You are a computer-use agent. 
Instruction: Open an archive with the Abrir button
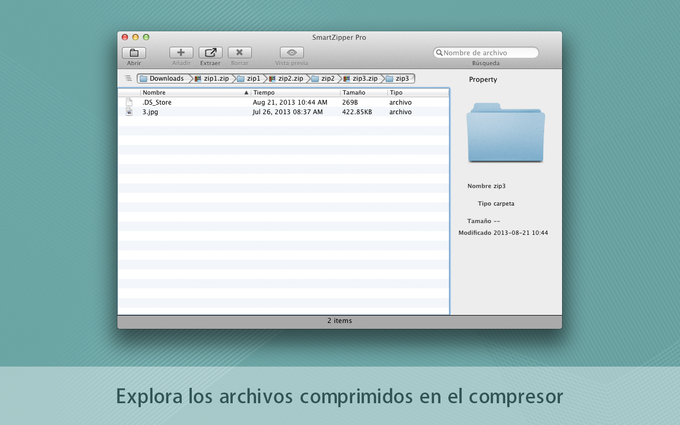pos(134,53)
